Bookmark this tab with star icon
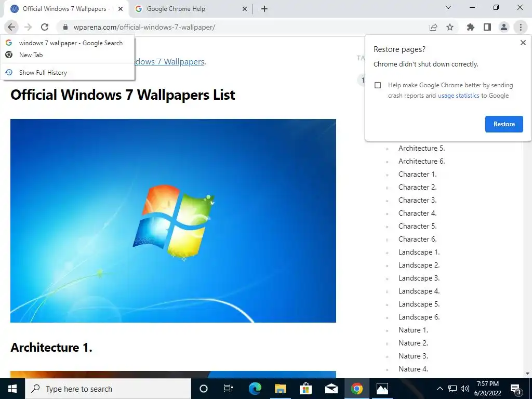 point(450,27)
